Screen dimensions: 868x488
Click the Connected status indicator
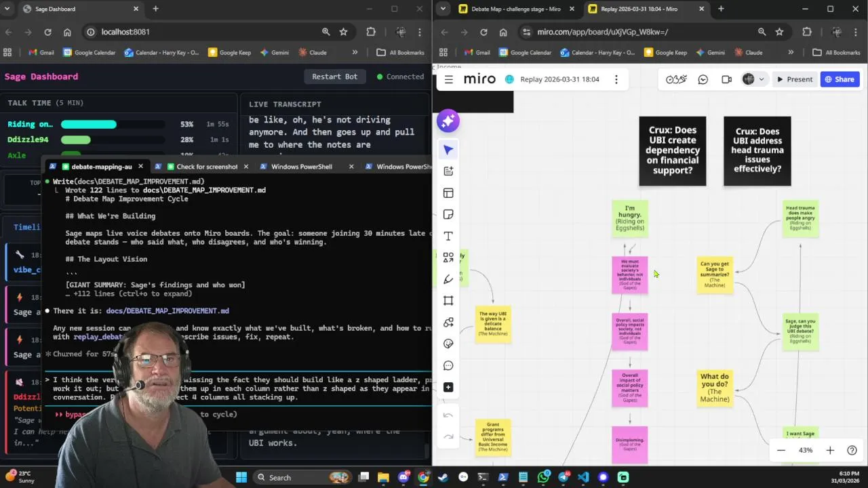400,77
